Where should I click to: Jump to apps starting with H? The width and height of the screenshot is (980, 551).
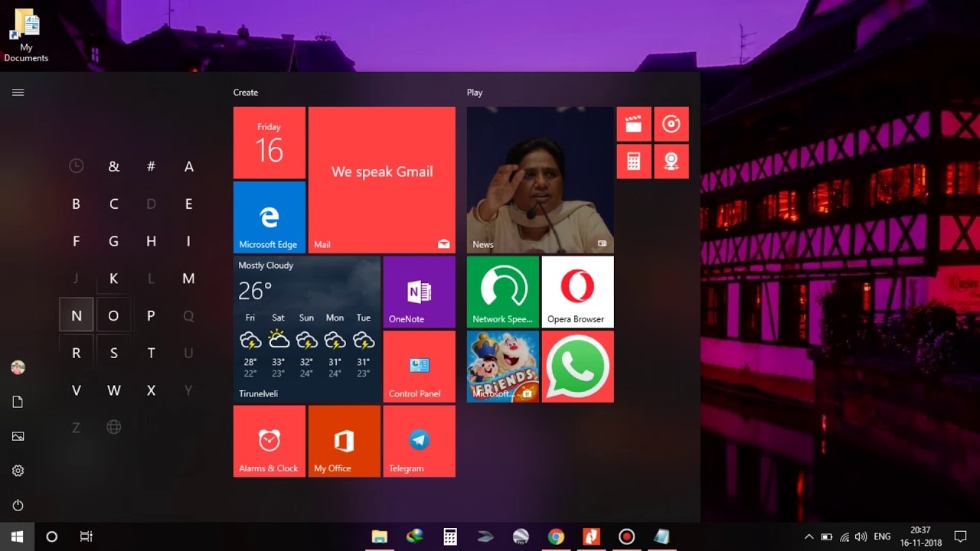pyautogui.click(x=151, y=241)
